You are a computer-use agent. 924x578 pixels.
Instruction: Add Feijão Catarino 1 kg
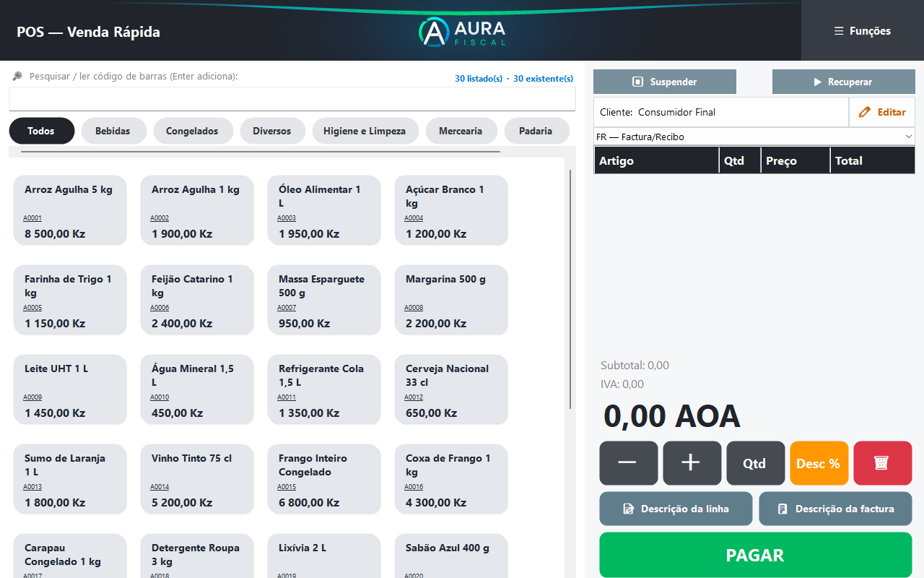coord(197,300)
